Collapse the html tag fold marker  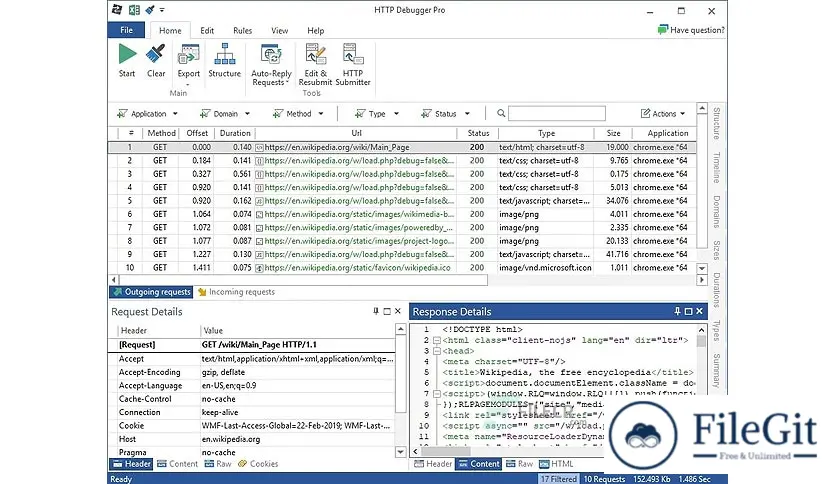click(x=437, y=340)
